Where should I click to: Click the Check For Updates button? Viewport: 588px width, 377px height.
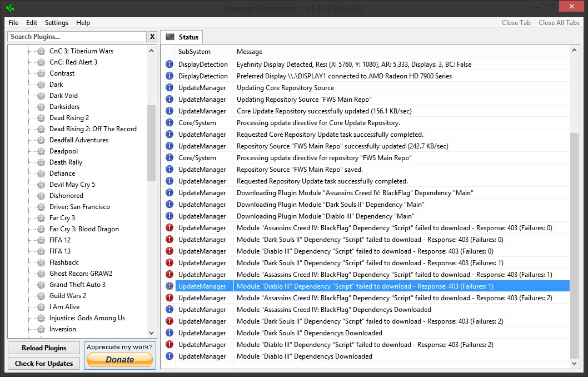[x=44, y=364]
